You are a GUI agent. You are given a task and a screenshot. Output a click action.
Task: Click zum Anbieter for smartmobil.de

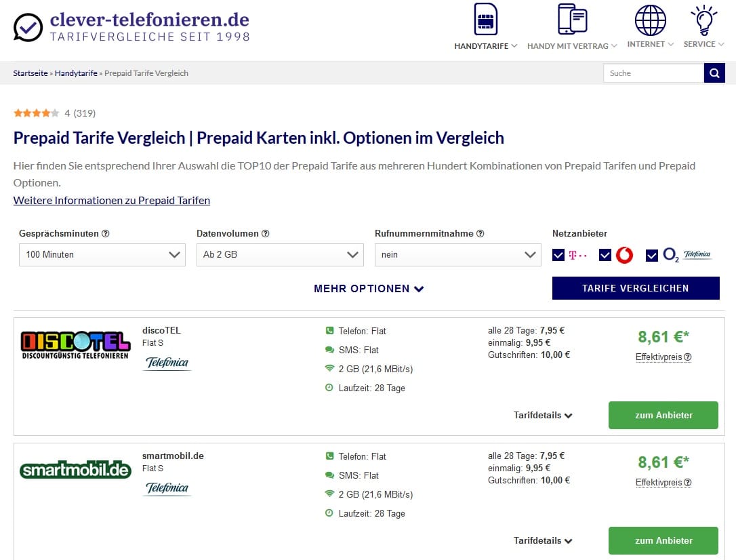[663, 541]
